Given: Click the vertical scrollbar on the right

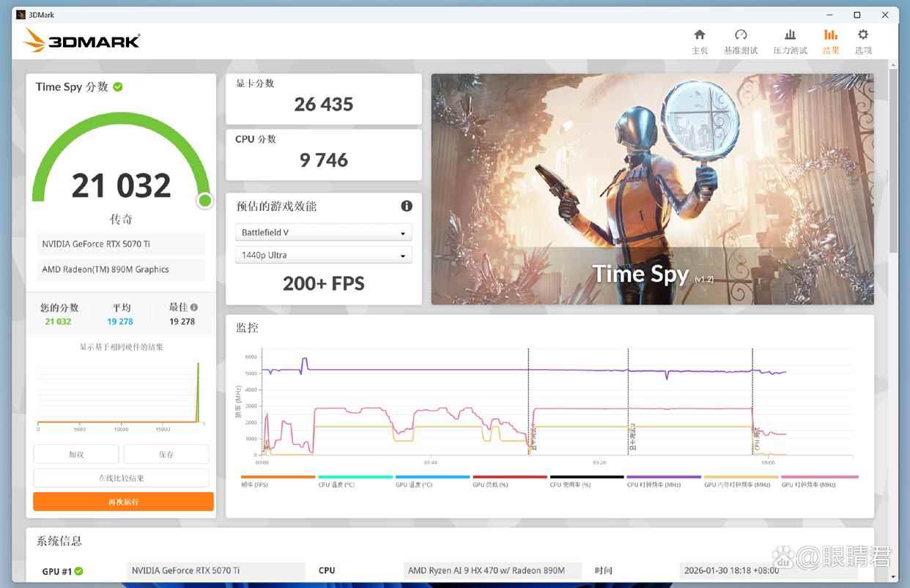Looking at the screenshot, I should pos(893,161).
